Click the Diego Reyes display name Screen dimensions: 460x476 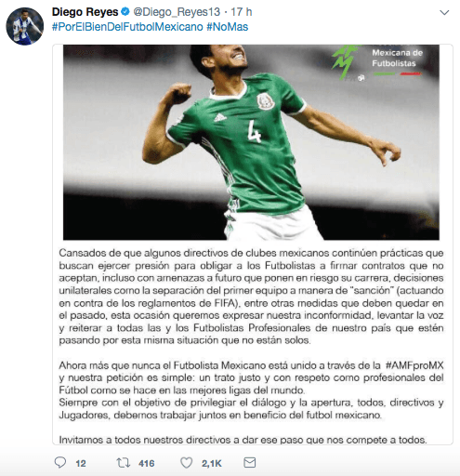click(x=85, y=12)
